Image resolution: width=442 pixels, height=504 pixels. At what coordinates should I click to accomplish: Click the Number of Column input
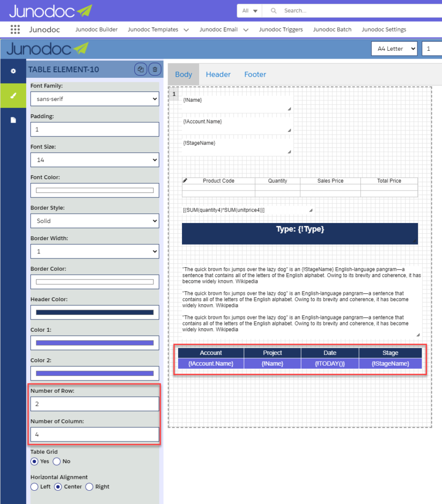(95, 434)
